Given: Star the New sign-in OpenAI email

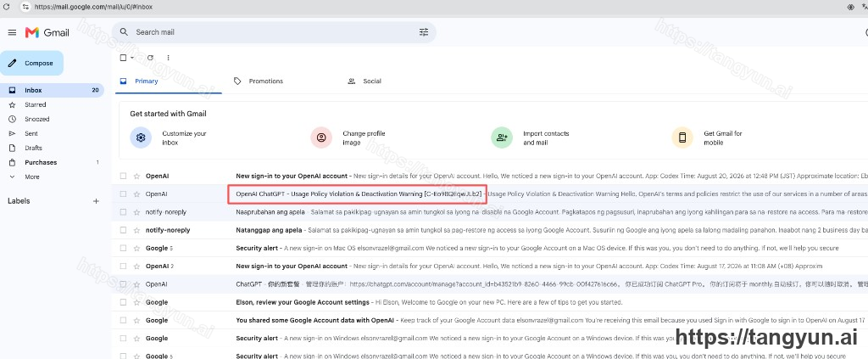Looking at the screenshot, I should click(136, 177).
